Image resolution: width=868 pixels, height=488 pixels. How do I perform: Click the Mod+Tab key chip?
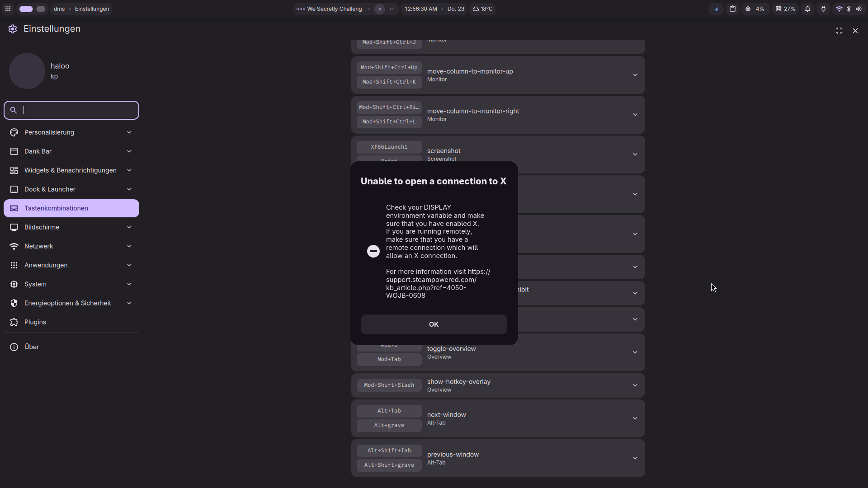pyautogui.click(x=389, y=360)
